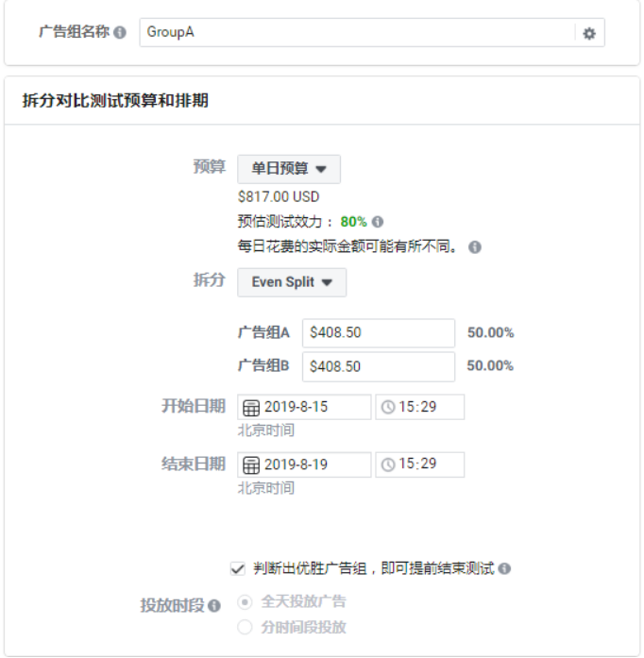Click info icon after 即可提前结束测试
This screenshot has width=644, height=658.
pos(504,568)
